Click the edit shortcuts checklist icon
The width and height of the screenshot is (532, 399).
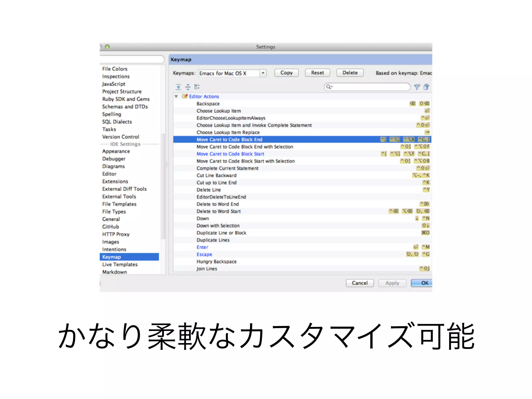pyautogui.click(x=197, y=87)
